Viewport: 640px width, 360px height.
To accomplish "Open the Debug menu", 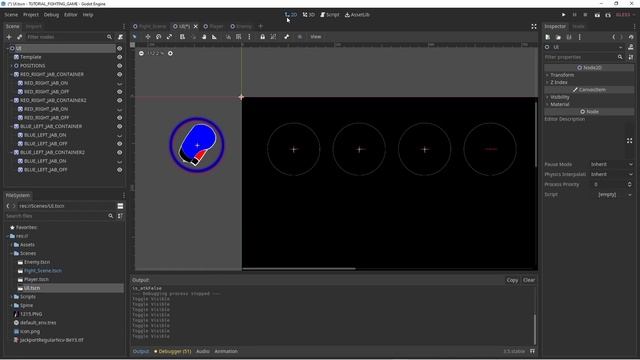I will point(51,15).
